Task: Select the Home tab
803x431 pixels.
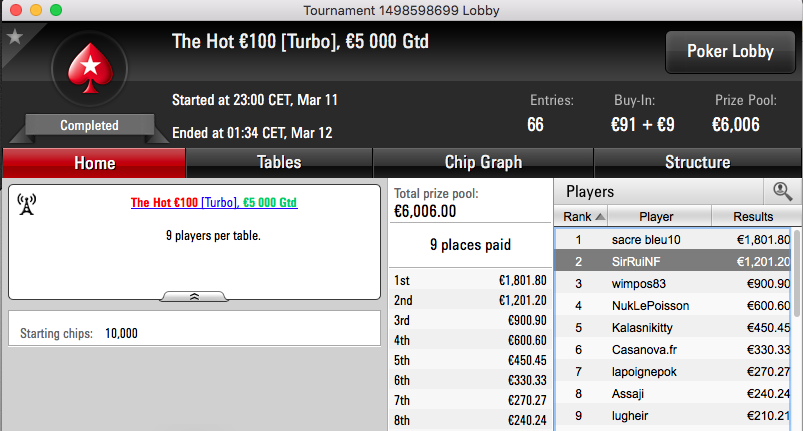Action: click(x=94, y=163)
